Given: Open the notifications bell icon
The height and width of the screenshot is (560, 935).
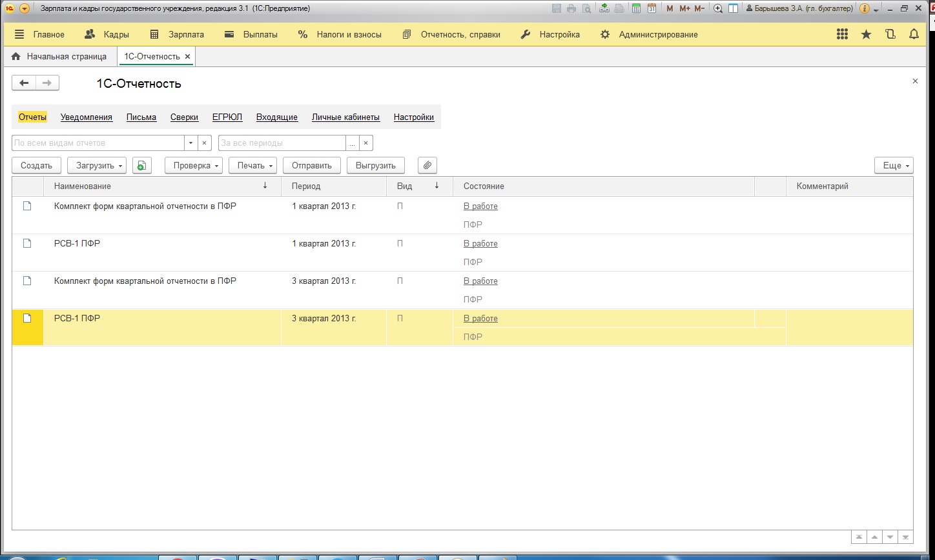Looking at the screenshot, I should pyautogui.click(x=914, y=35).
